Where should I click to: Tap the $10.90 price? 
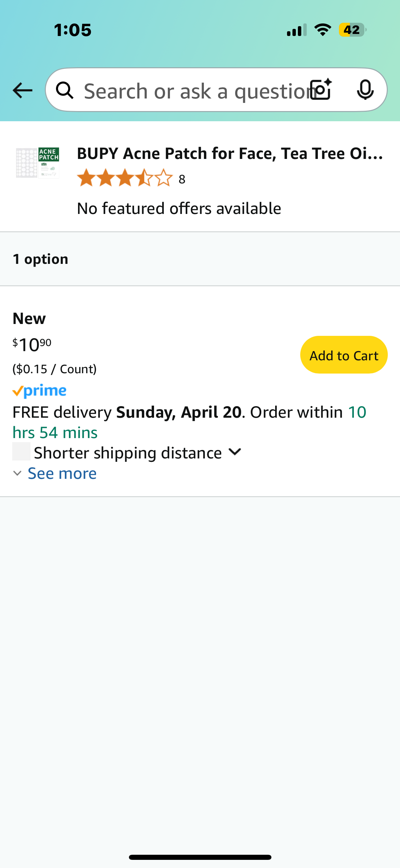pyautogui.click(x=32, y=345)
